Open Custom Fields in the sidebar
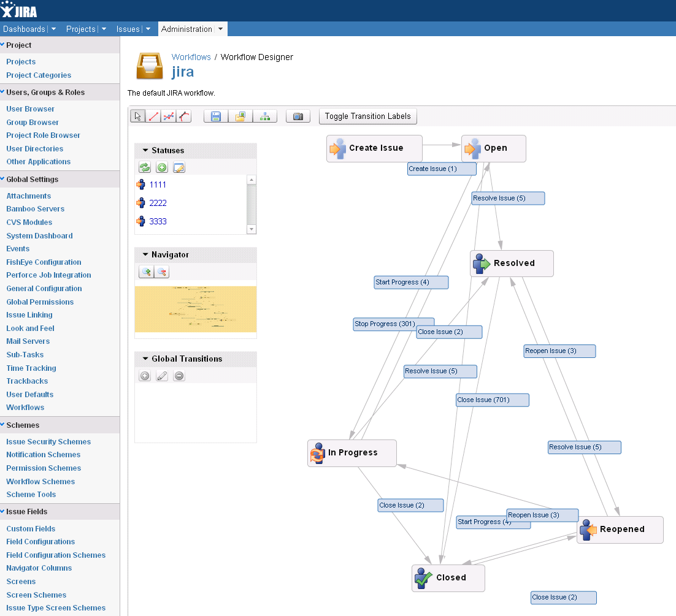676x616 pixels. [x=31, y=528]
